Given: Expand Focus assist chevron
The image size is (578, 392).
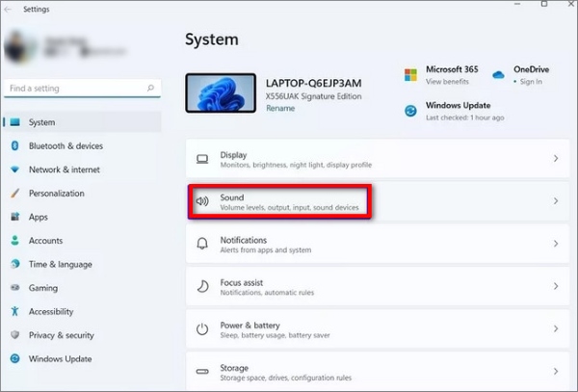Looking at the screenshot, I should coord(556,286).
